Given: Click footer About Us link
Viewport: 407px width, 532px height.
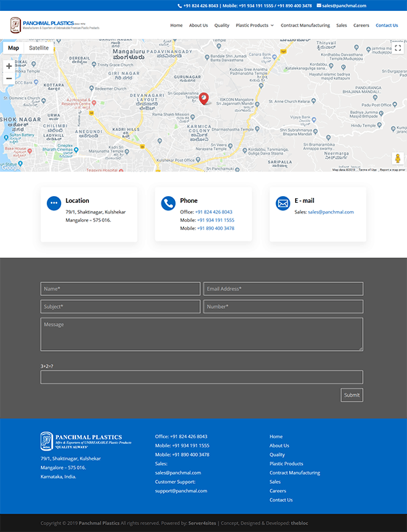Looking at the screenshot, I should (x=279, y=446).
